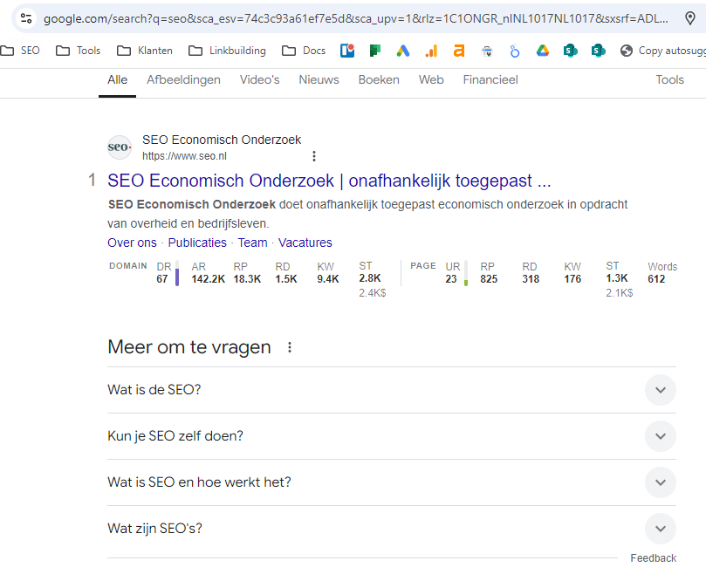Expand 'Kun je SEO zelf doen?' question
The width and height of the screenshot is (706, 588).
click(x=660, y=436)
